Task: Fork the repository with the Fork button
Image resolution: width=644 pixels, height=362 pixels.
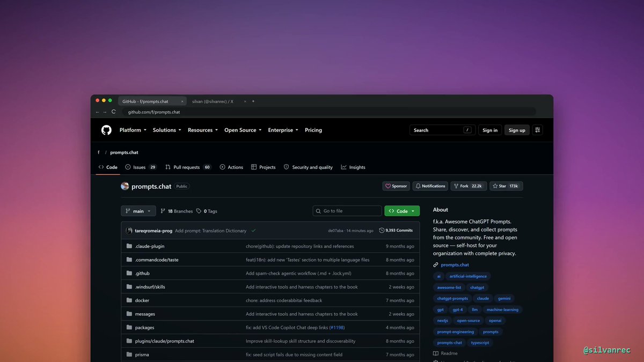Action: [468, 186]
